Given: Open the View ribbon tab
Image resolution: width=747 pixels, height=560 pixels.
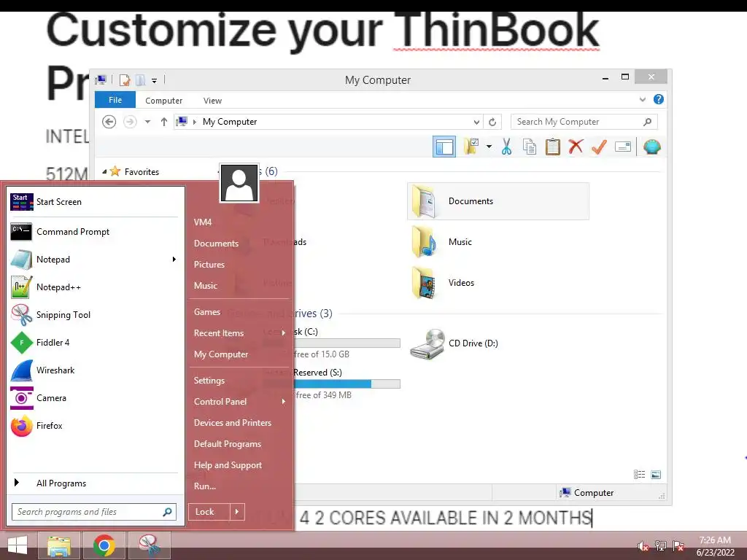Looking at the screenshot, I should [212, 101].
